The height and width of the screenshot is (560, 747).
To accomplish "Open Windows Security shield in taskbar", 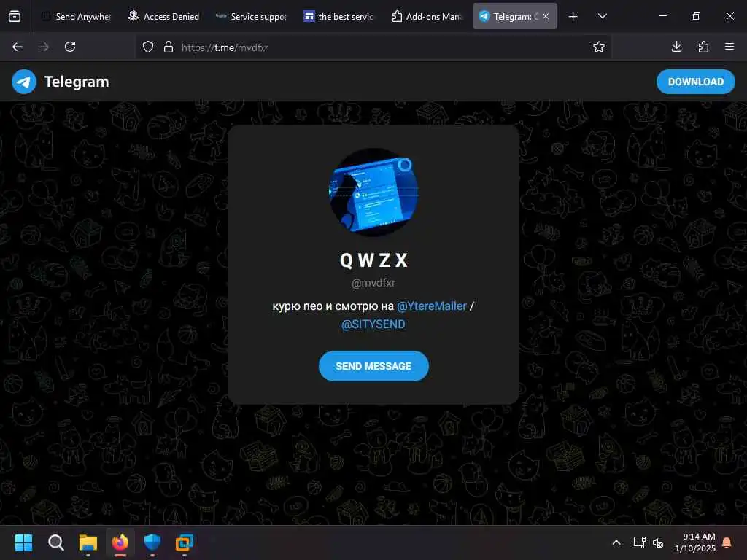I will point(152,542).
